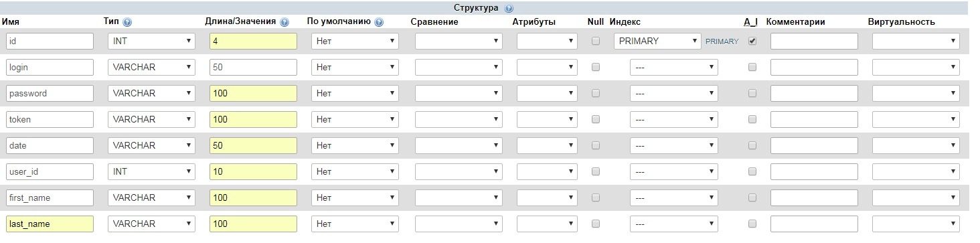Click comments field for the password row
980x243 pixels.
(814, 93)
